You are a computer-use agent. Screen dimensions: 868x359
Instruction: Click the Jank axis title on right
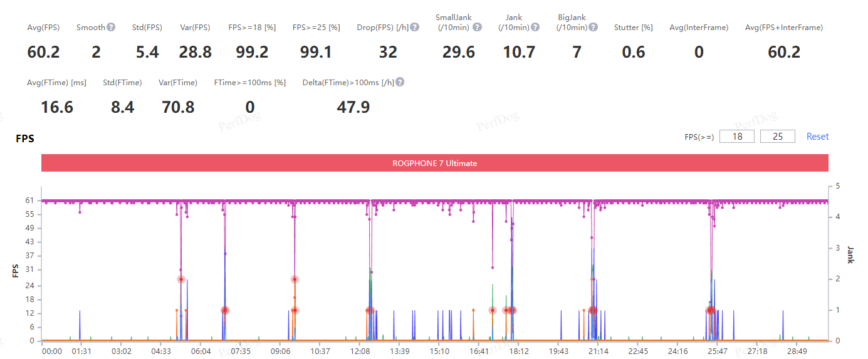point(851,254)
